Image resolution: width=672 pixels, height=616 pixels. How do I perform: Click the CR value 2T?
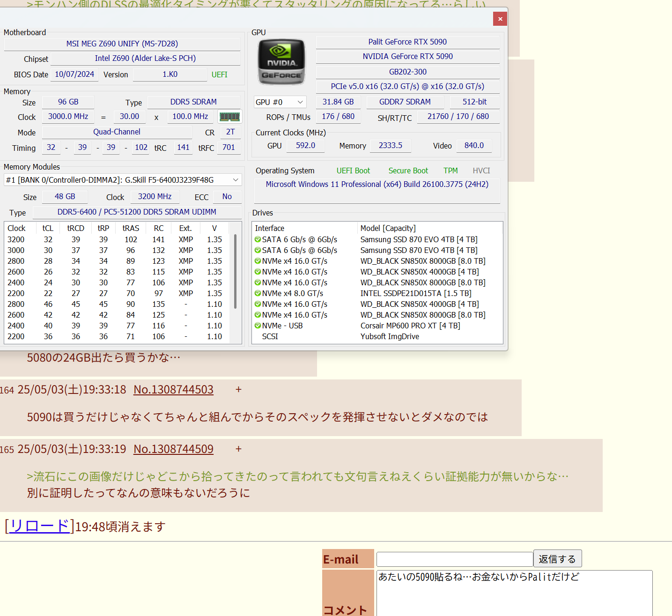point(230,132)
